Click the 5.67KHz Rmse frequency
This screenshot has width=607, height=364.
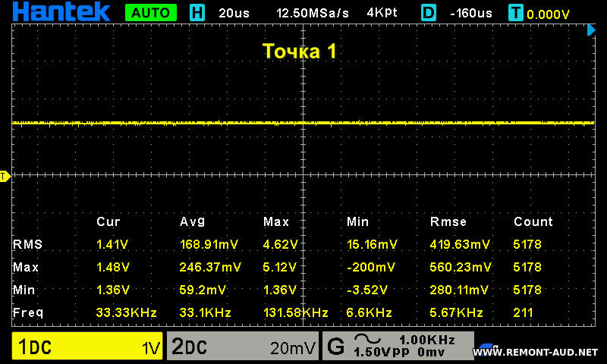click(456, 312)
